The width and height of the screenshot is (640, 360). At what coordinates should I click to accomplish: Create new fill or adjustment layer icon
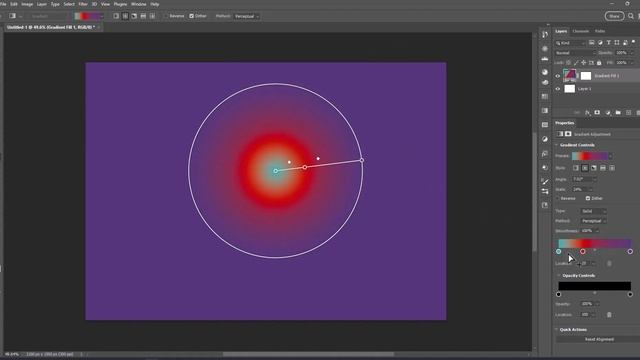(608, 112)
